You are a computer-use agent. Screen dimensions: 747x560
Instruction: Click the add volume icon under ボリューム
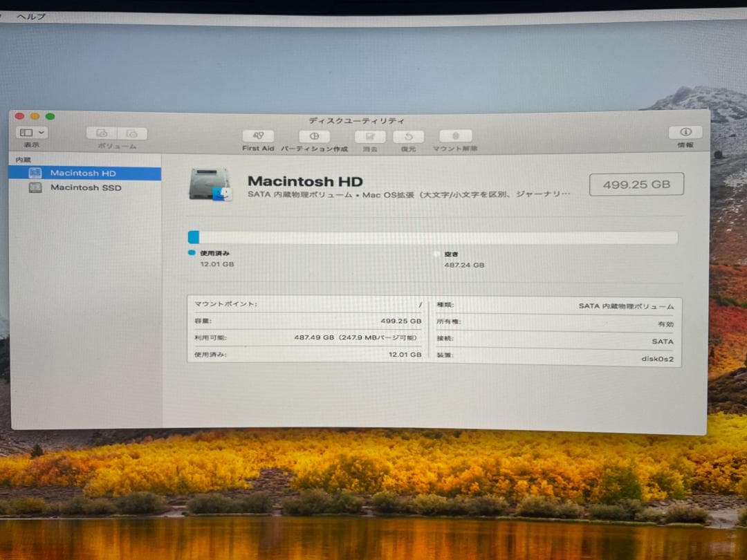[x=102, y=133]
